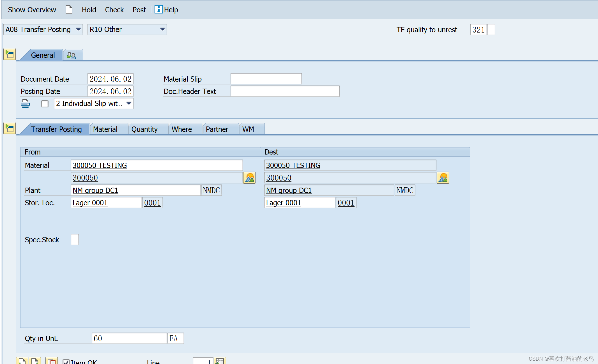Expand the 2 Individual Slip dropdown

(129, 103)
